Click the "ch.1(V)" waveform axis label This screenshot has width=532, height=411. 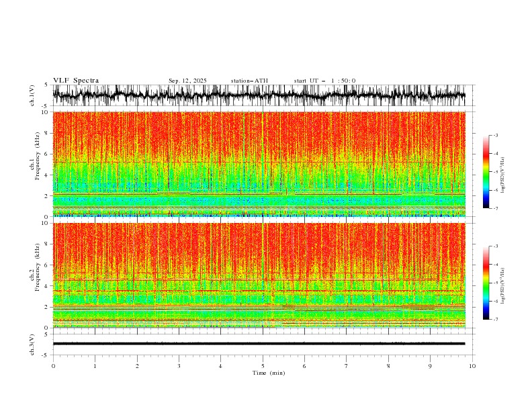click(x=32, y=95)
